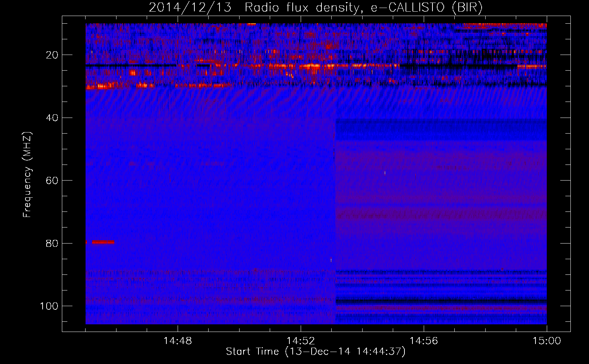This screenshot has height=364, width=589.
Task: Click the '14:52' time tick label
Action: [x=300, y=341]
